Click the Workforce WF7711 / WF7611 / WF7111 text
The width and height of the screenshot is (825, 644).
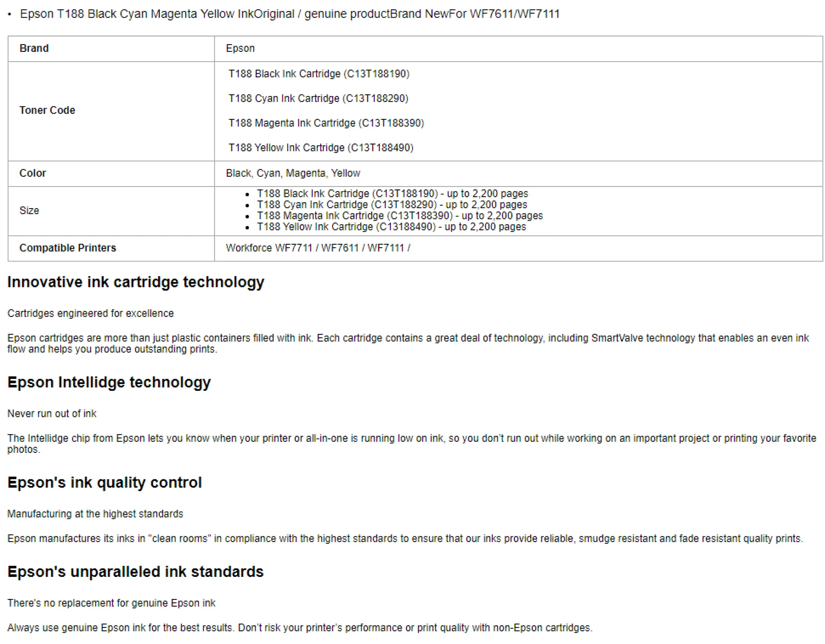pyautogui.click(x=318, y=248)
